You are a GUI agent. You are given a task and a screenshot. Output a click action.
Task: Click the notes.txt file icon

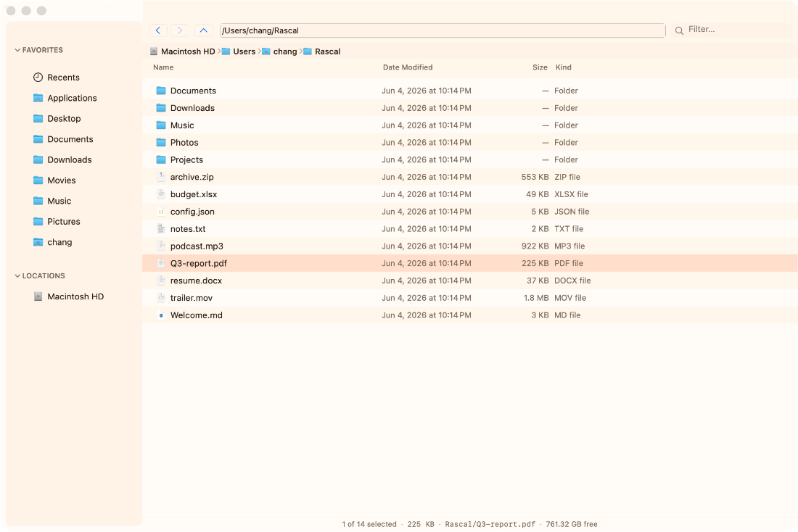[x=161, y=229]
